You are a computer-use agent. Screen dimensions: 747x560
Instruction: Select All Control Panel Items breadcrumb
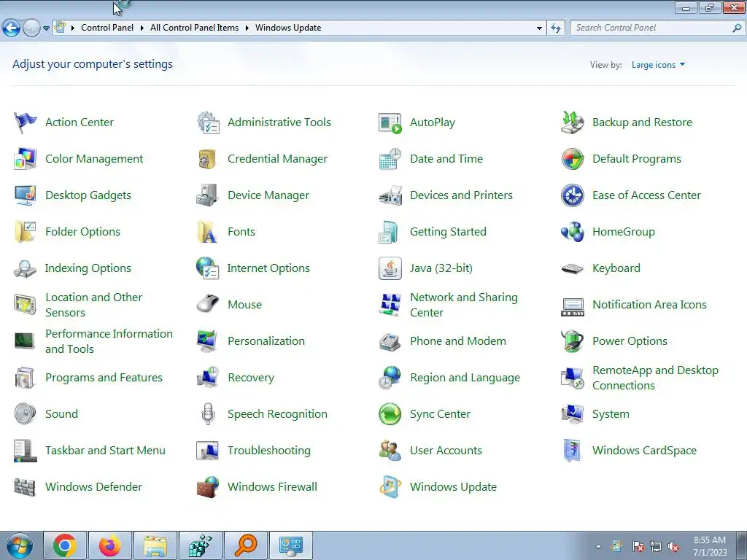194,28
